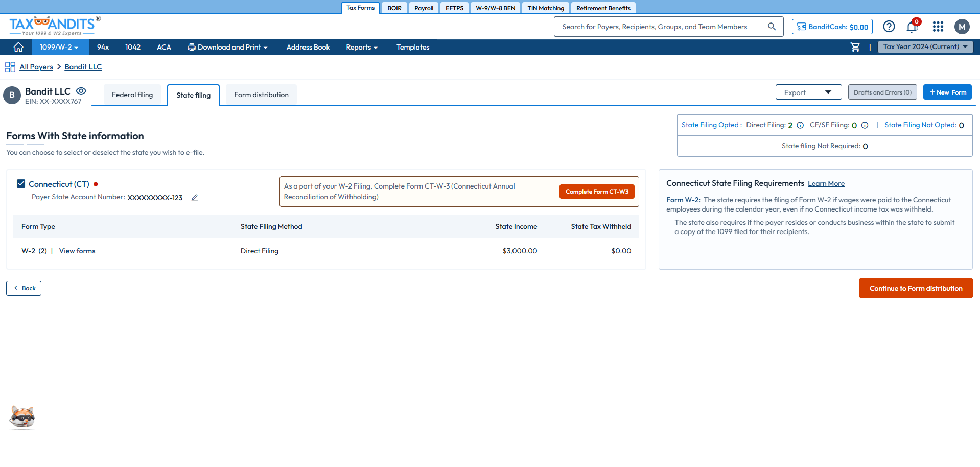The image size is (980, 467).
Task: Open the 94x menu item
Action: (x=103, y=47)
